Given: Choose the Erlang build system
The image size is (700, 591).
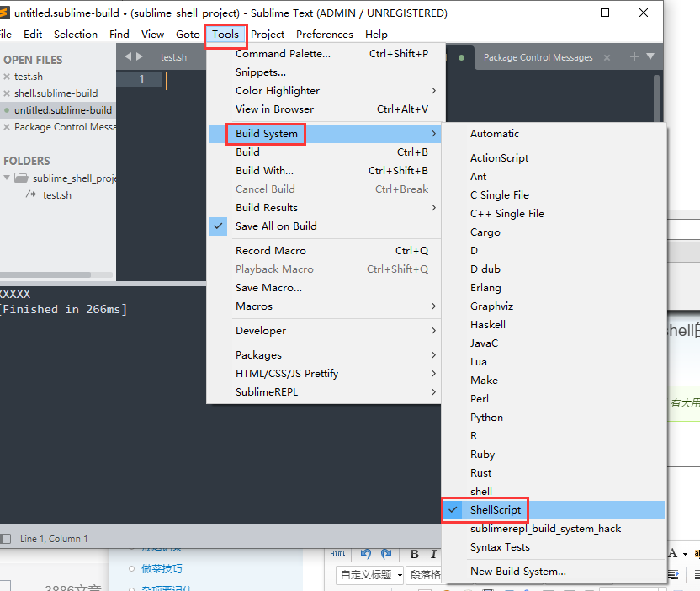Looking at the screenshot, I should (554, 288).
